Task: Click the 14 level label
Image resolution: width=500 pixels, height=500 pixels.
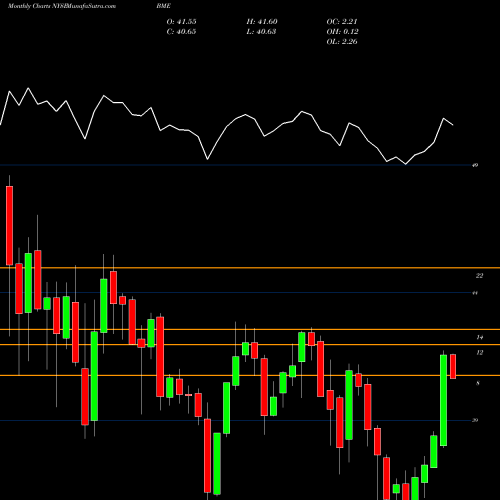Action: point(479,337)
